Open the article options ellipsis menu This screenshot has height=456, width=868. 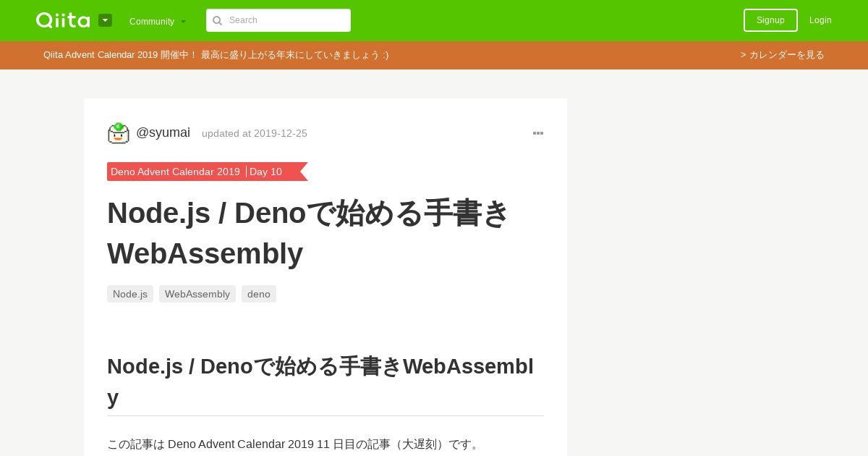[x=538, y=133]
